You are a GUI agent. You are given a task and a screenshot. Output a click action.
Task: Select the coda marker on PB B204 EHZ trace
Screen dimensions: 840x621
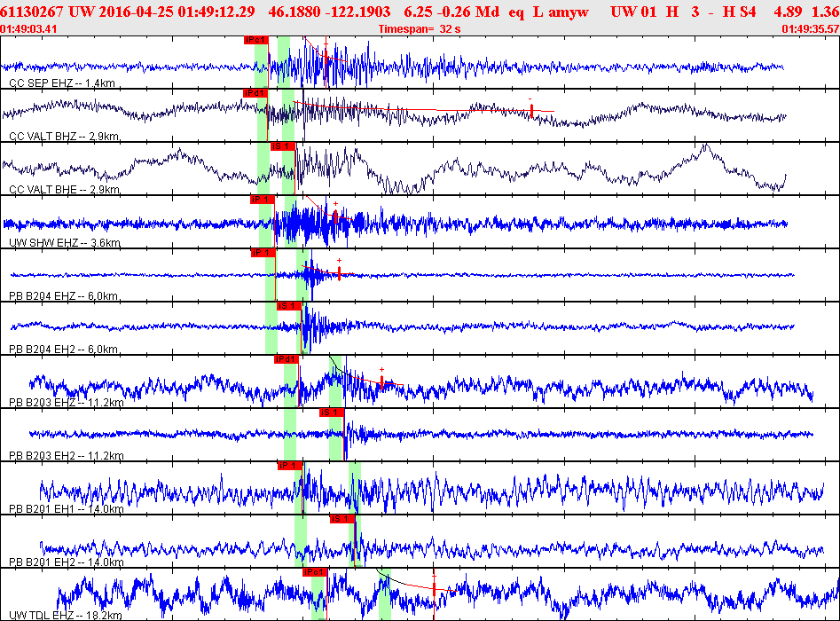tap(339, 273)
